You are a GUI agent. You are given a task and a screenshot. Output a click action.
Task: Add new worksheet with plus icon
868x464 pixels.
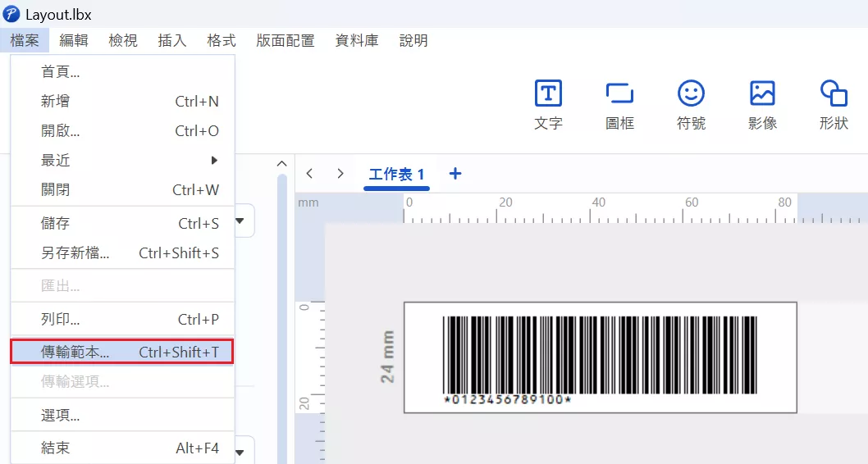(x=455, y=174)
